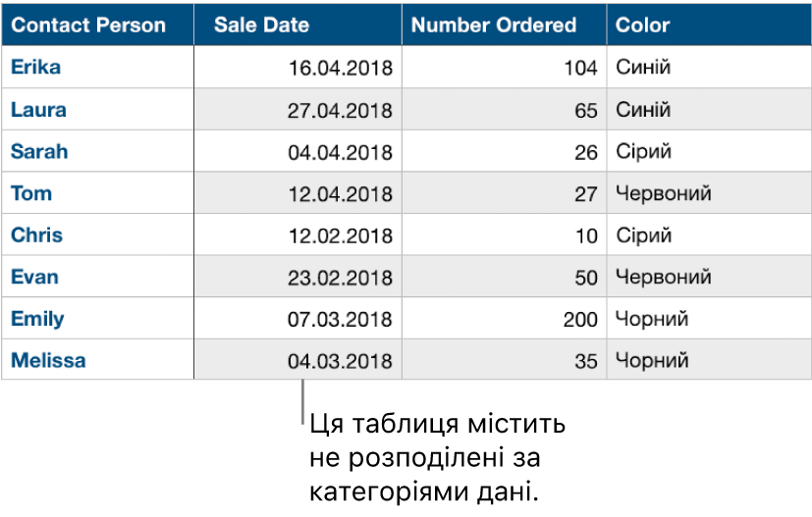Click the Sarah contact cell
Image resolution: width=812 pixels, height=517 pixels.
coord(39,152)
